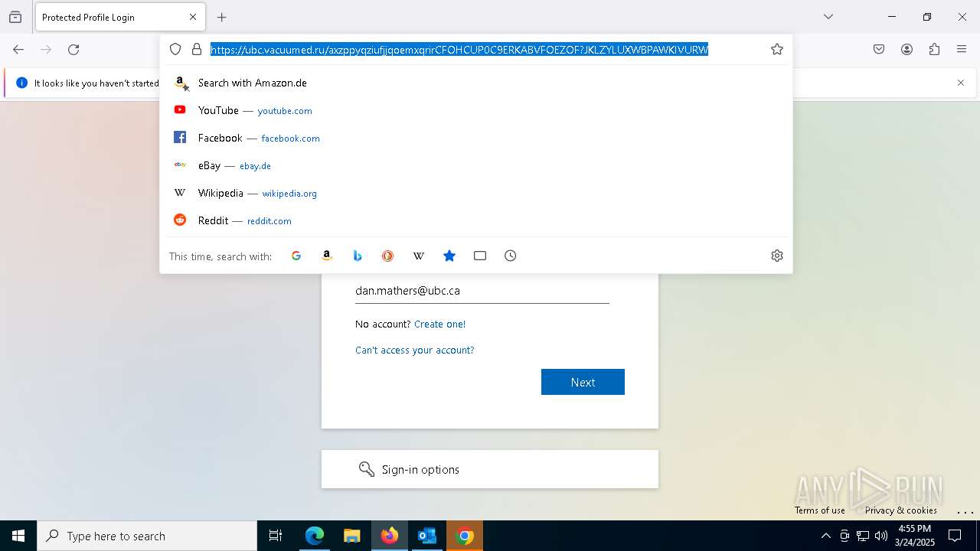Image resolution: width=980 pixels, height=551 pixels.
Task: Expand the list all tabs chevron
Action: tap(828, 17)
